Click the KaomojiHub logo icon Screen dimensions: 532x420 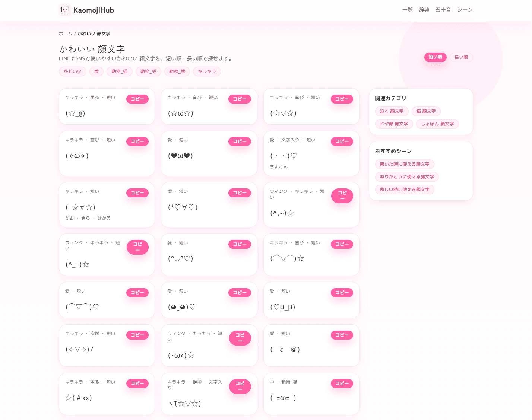pyautogui.click(x=65, y=10)
